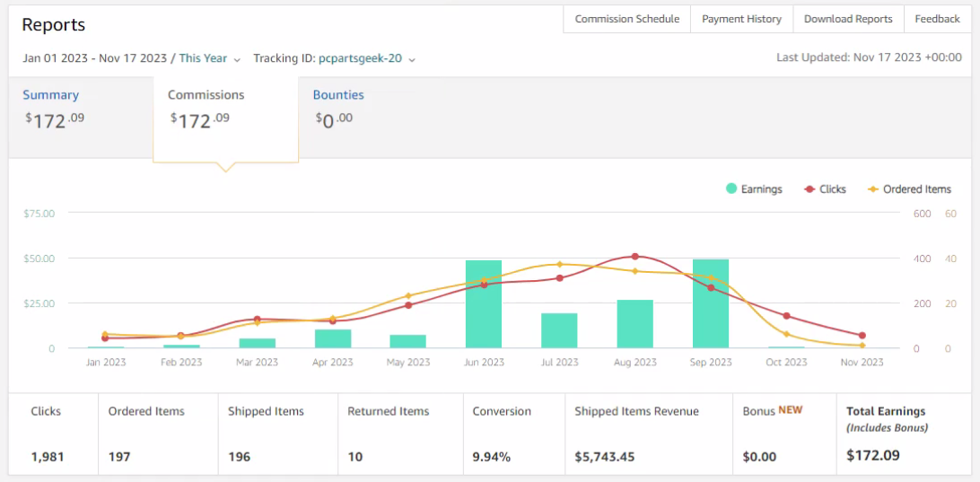
Task: Click the Oct 2023 Clicks data point
Action: pos(786,316)
